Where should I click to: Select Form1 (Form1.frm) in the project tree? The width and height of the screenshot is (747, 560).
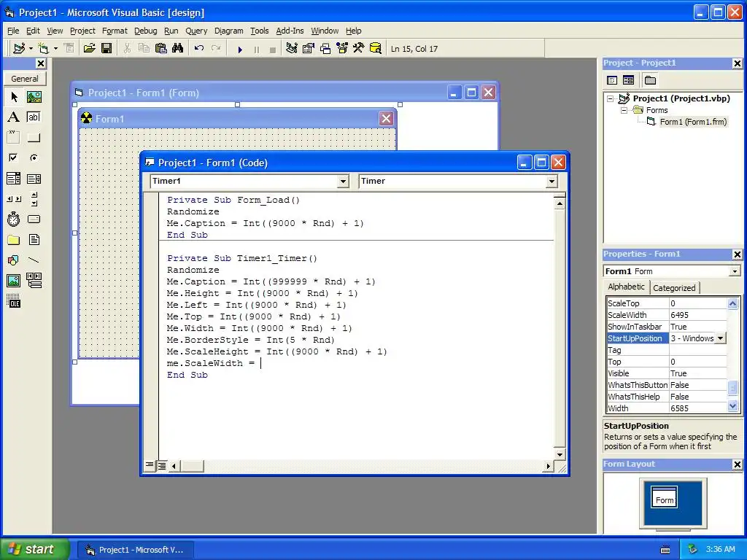(693, 122)
